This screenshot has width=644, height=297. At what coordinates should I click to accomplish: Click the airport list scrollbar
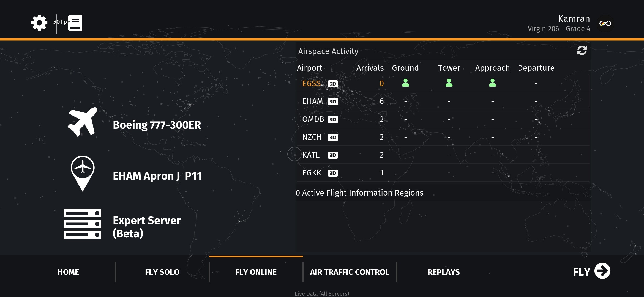(590, 91)
